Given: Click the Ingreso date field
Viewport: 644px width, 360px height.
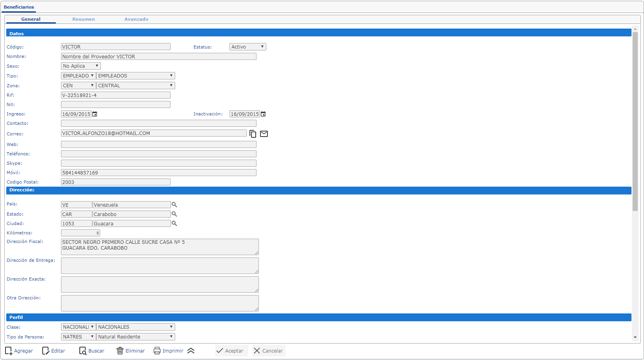Looking at the screenshot, I should [x=76, y=114].
